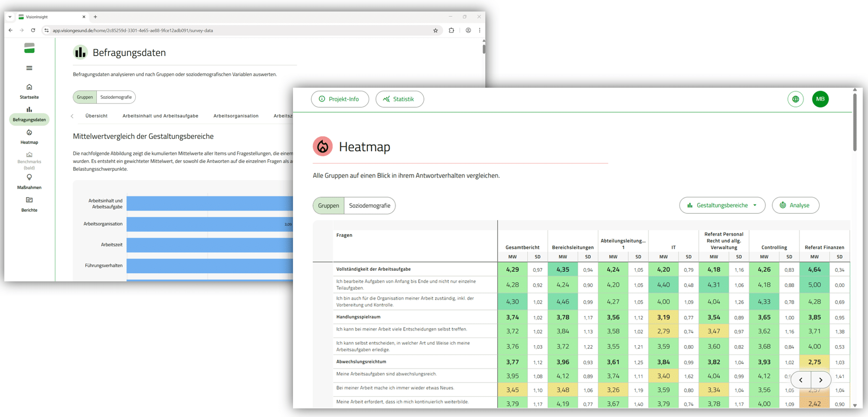Click the orange 2,75 cell in Abwechslungsreichtum

pos(814,362)
